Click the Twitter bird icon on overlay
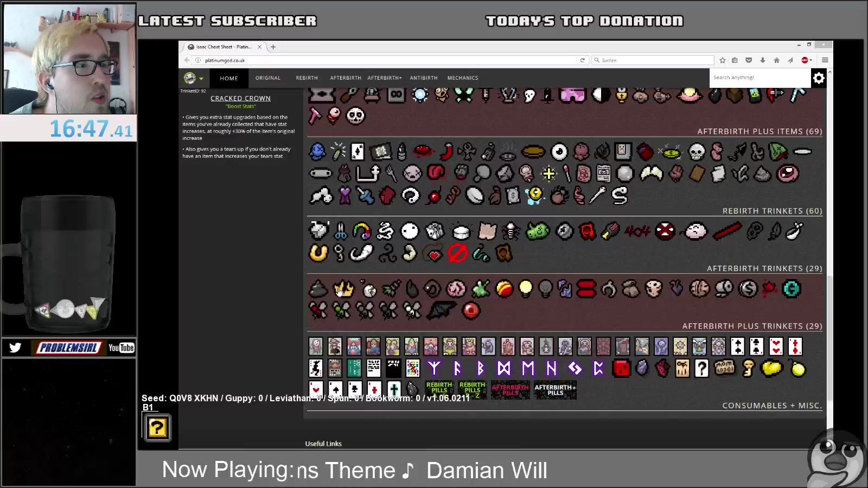The image size is (868, 488). [x=15, y=348]
